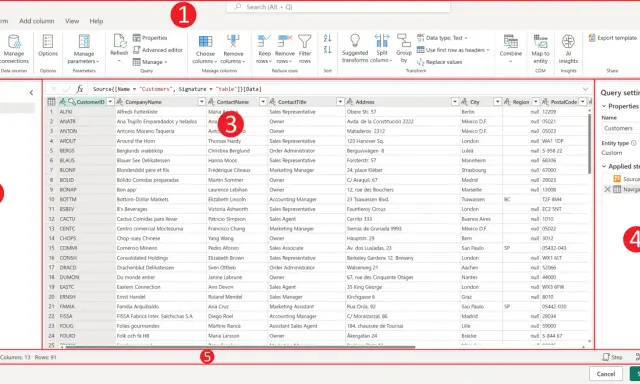Sort descending
This screenshot has width=640, height=384.
coord(327,50)
